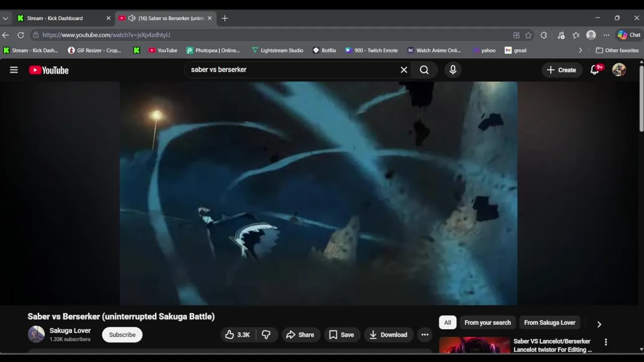Save video to a playlist
The width and height of the screenshot is (644, 362).
tap(342, 335)
